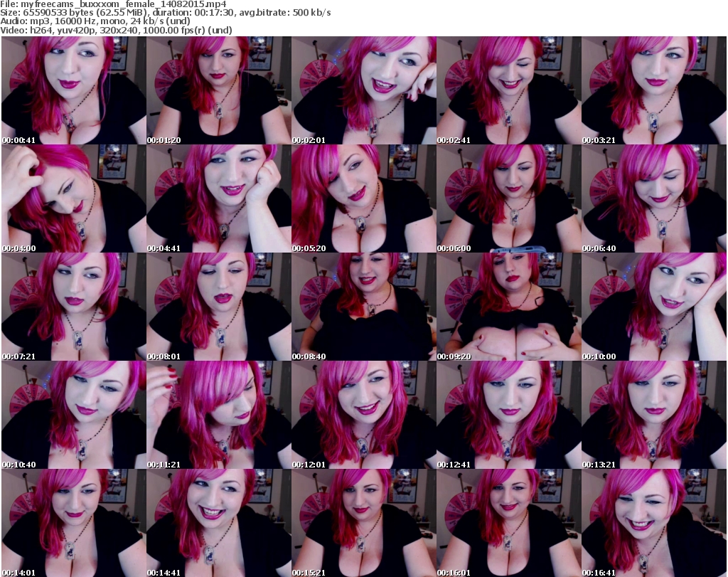This screenshot has width=728, height=577.
Task: Select the 00:10:00 frame
Action: click(x=654, y=307)
